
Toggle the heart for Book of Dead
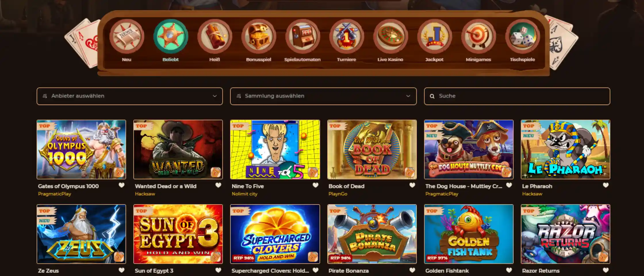412,185
